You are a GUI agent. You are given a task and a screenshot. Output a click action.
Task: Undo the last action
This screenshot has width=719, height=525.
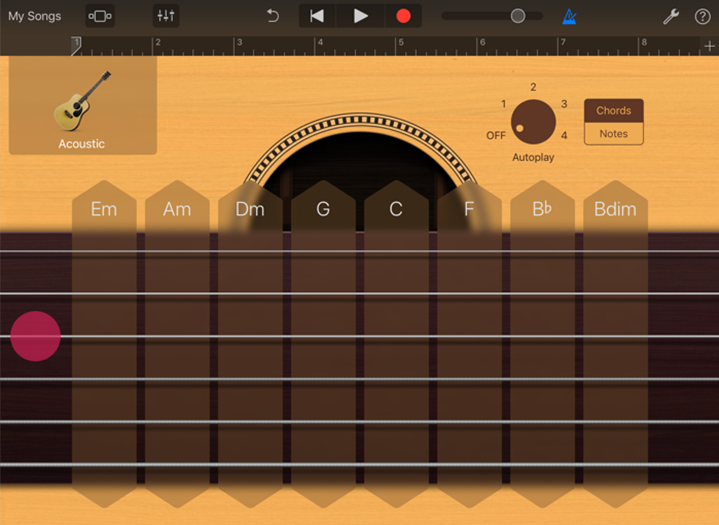(273, 16)
